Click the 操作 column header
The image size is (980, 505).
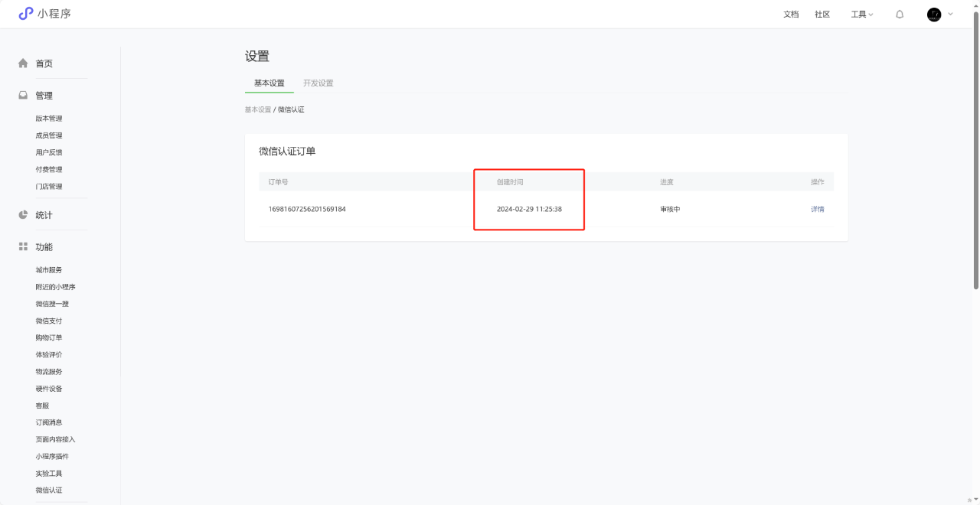pyautogui.click(x=818, y=182)
